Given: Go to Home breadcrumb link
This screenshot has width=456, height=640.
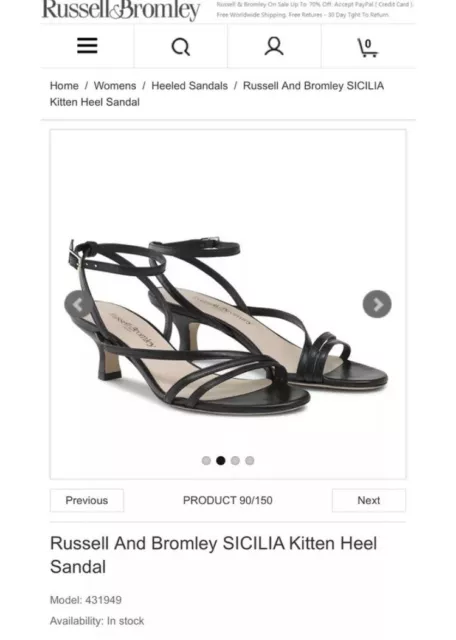Looking at the screenshot, I should 64,86.
